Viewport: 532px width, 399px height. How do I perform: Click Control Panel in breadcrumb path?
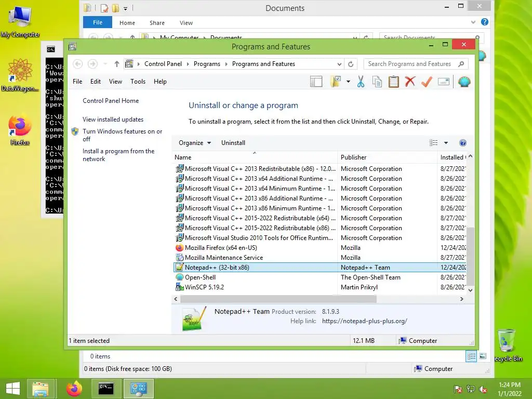pos(163,64)
